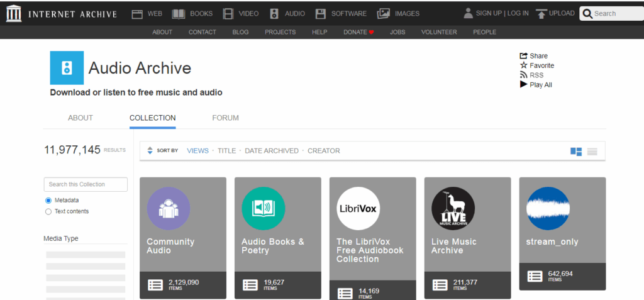Select the Text contents radio button

[48, 212]
